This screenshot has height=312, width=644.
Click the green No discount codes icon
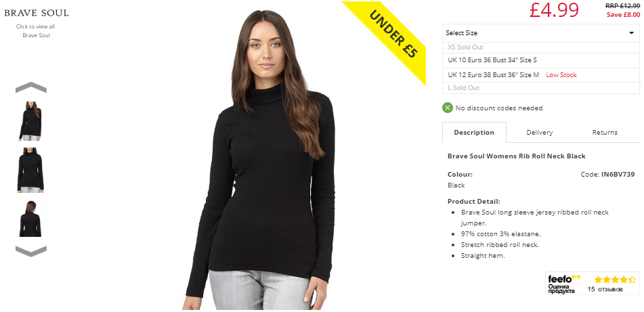tap(447, 108)
